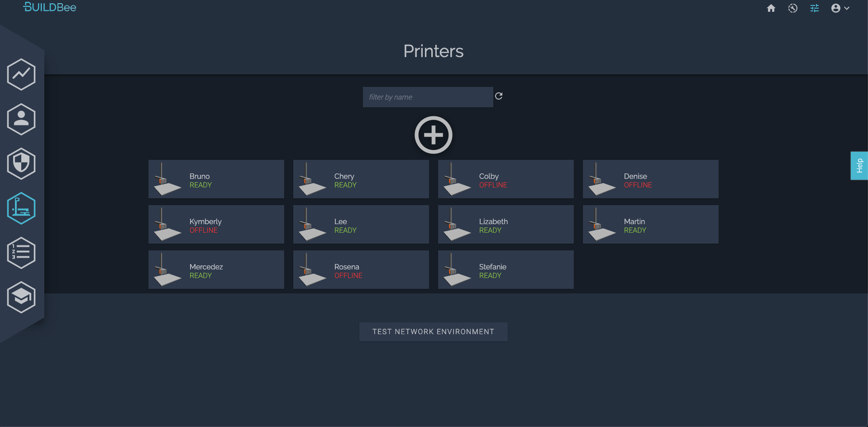
Task: Add a new printer with plus button
Action: pos(434,135)
